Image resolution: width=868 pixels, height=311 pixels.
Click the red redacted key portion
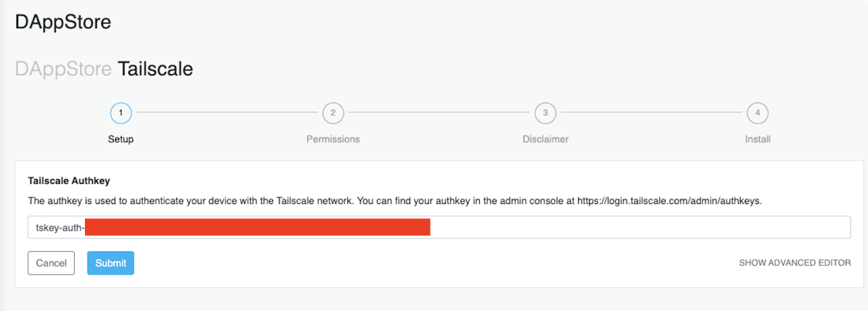257,228
